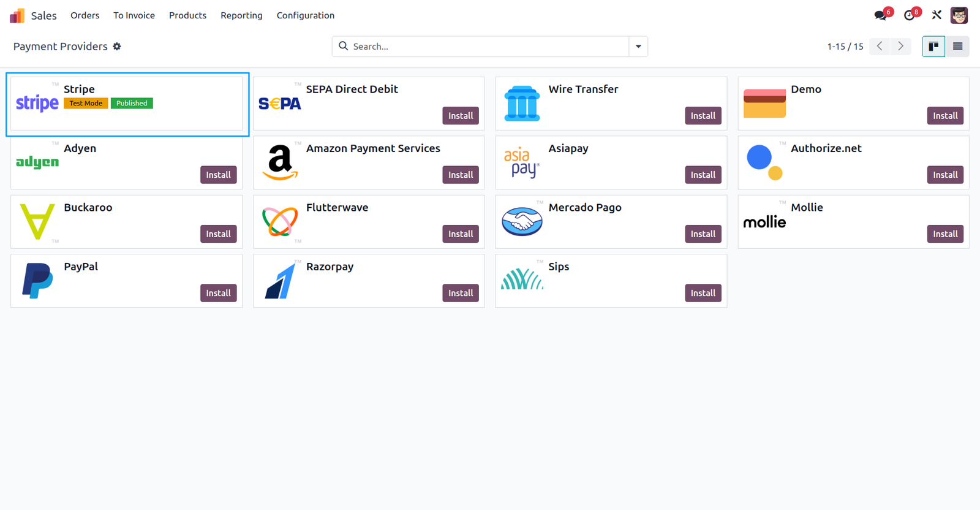Screen dimensions: 980x510
Task: Click the green Published badge on Stripe
Action: pos(132,104)
